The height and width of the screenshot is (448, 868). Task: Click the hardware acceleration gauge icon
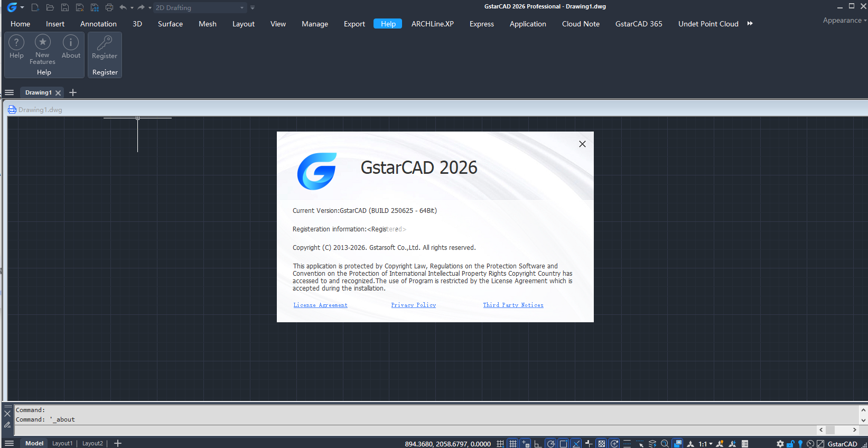(810, 444)
